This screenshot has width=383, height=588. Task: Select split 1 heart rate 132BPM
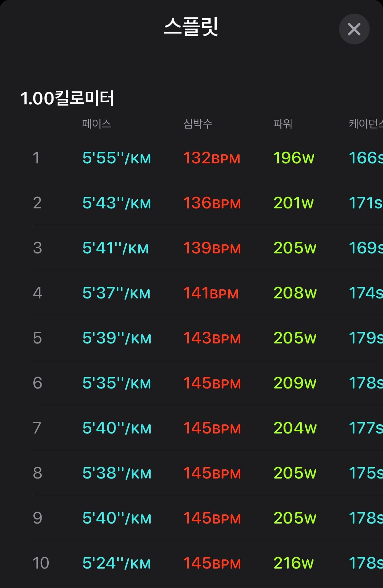point(212,158)
